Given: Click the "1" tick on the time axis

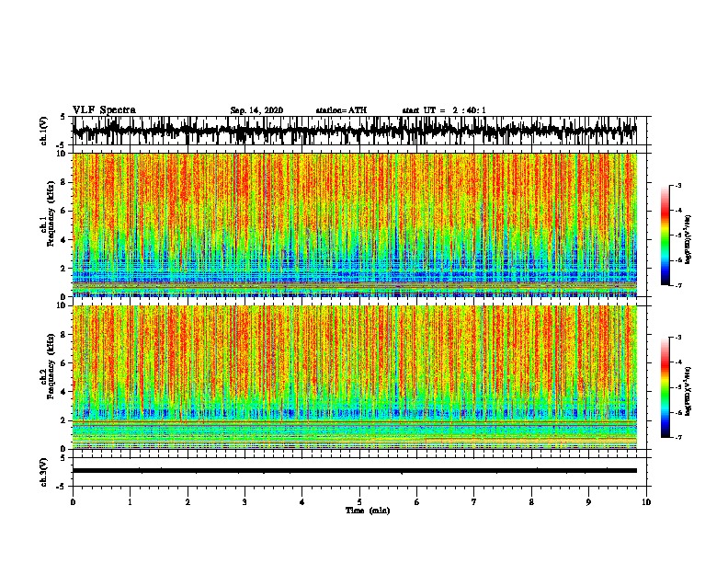Looking at the screenshot, I should (x=130, y=502).
